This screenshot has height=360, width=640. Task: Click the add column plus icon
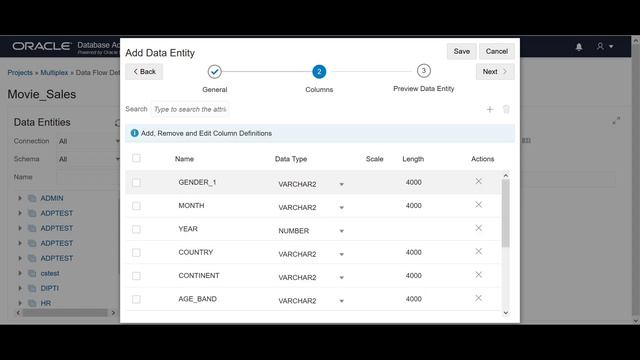490,109
